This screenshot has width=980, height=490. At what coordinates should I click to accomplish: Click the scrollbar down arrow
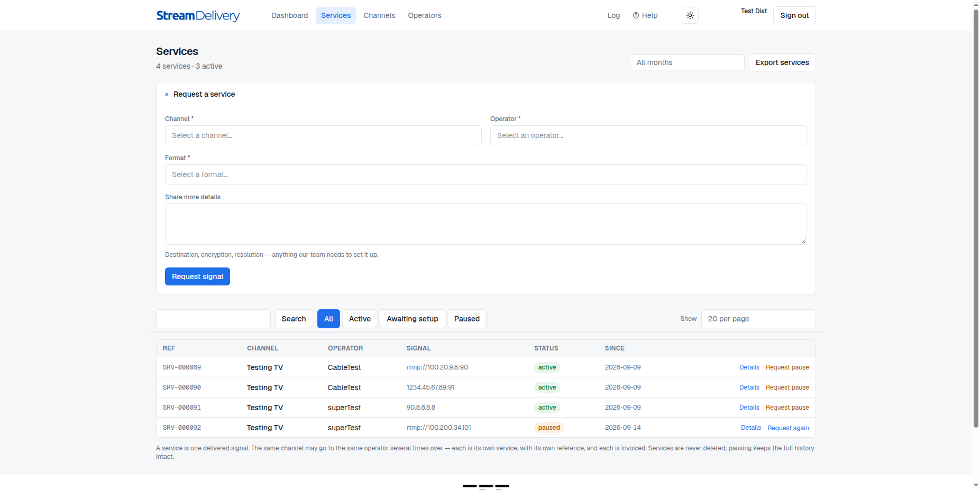point(976,485)
